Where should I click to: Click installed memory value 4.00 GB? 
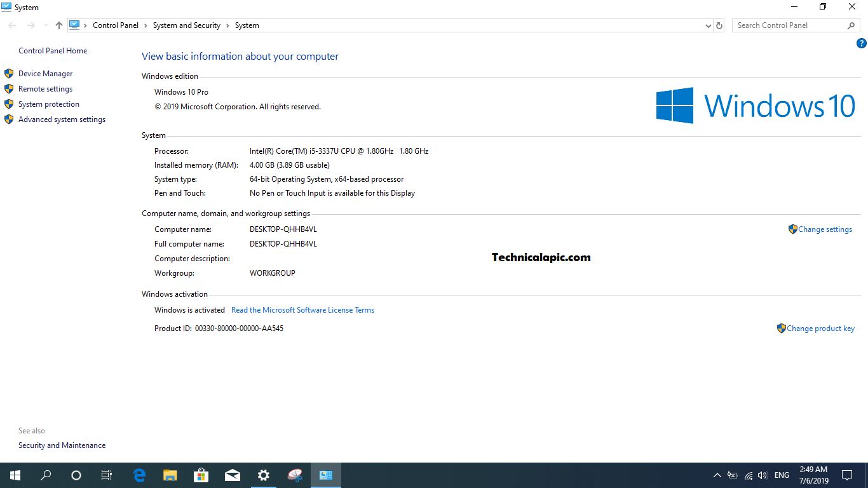[x=290, y=165]
